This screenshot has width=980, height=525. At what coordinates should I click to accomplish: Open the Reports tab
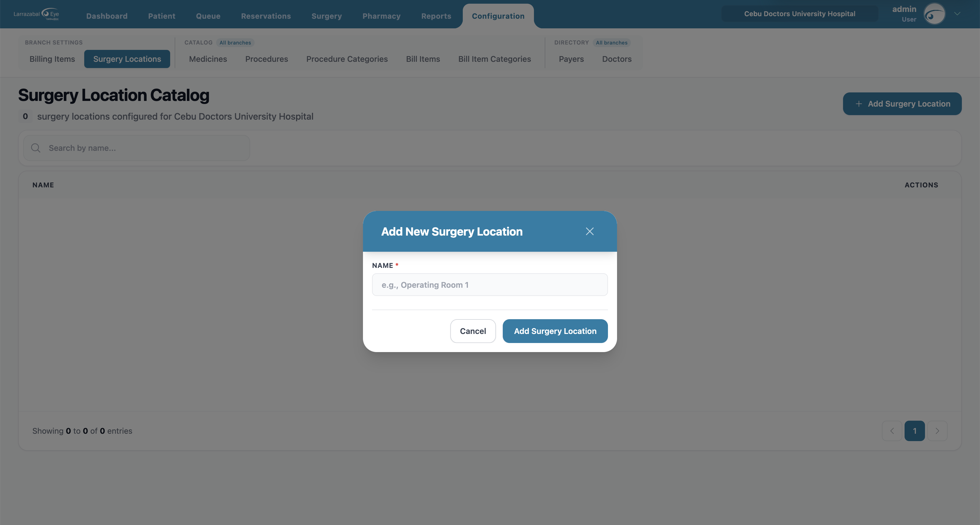click(x=436, y=16)
